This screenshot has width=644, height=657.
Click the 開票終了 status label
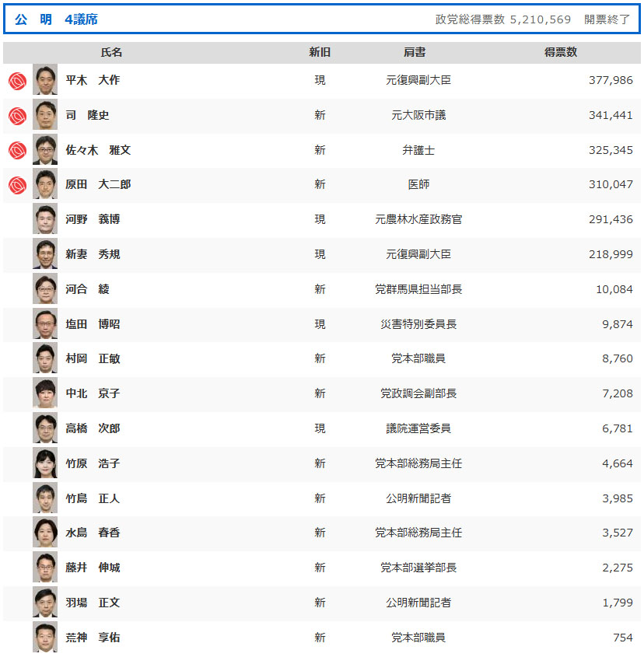tap(607, 19)
